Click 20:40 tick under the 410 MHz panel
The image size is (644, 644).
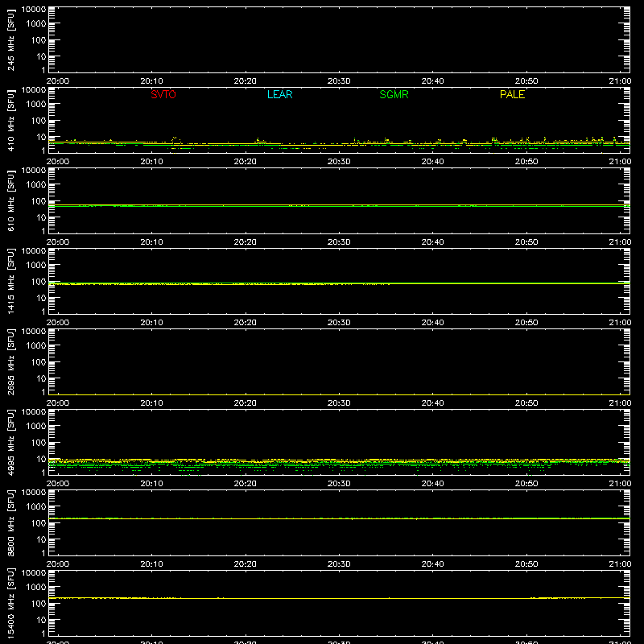(x=432, y=162)
